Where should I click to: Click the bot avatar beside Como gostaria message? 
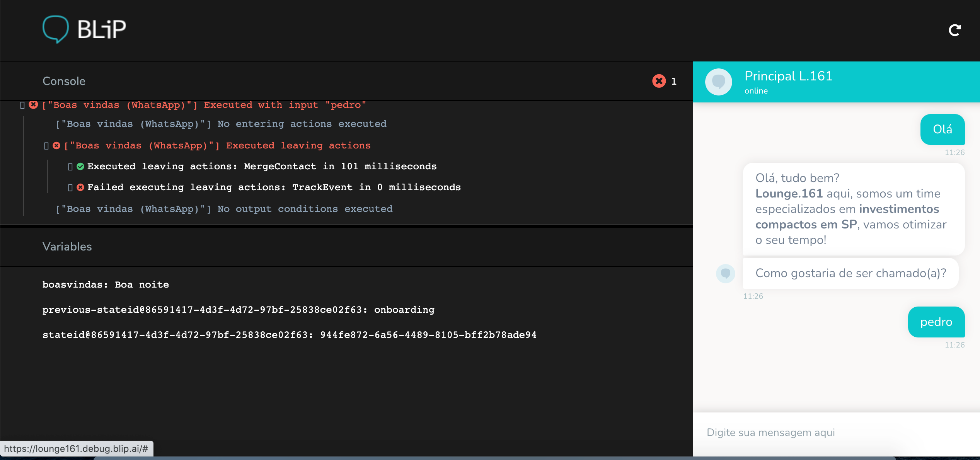726,274
